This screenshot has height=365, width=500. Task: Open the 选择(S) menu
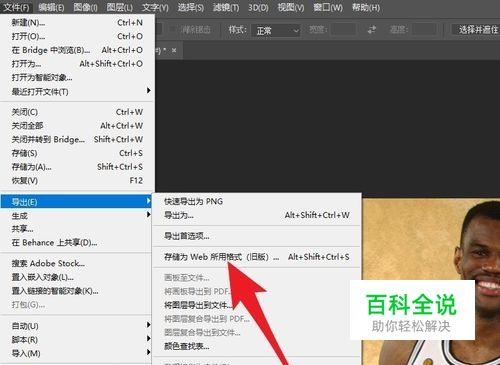point(191,7)
